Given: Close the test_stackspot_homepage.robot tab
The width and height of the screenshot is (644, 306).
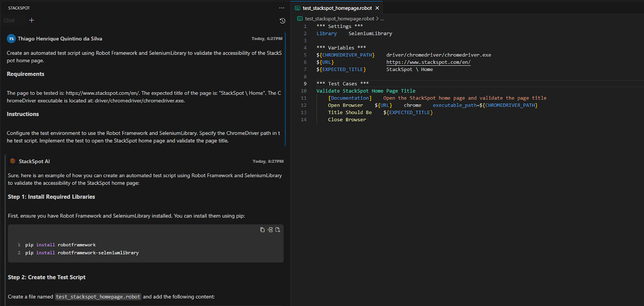Looking at the screenshot, I should coord(377,8).
